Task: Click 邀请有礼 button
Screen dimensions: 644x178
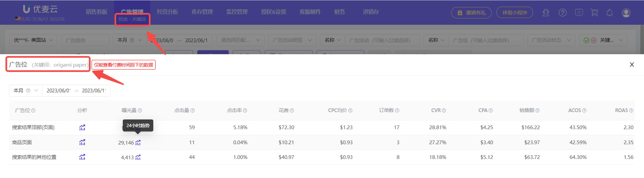Action: coord(471,13)
